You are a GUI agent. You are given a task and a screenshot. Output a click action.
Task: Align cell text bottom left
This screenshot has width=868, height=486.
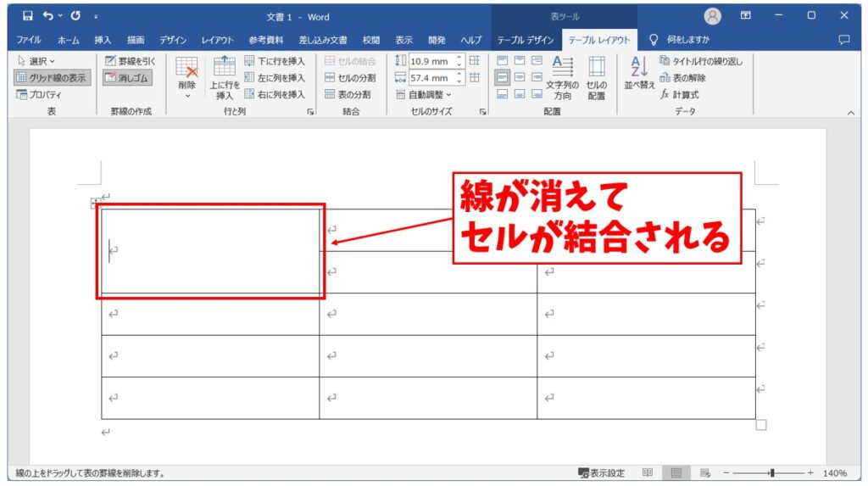pos(502,94)
